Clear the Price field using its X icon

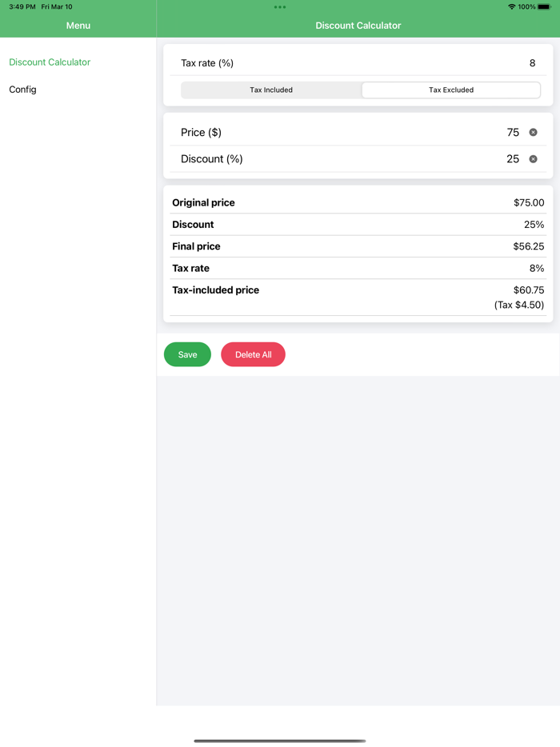pyautogui.click(x=533, y=132)
